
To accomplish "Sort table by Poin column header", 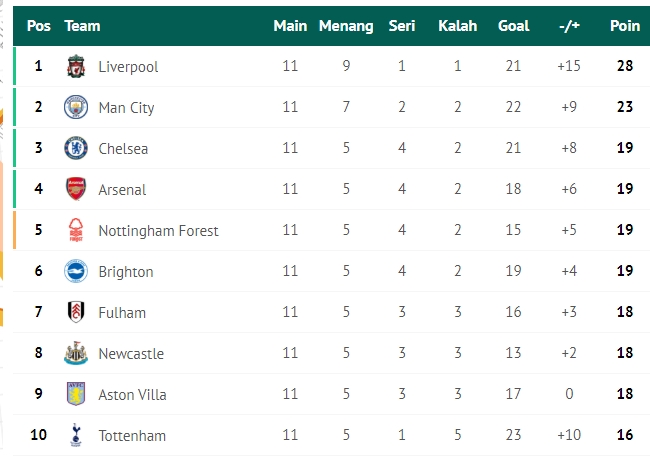I will (625, 26).
